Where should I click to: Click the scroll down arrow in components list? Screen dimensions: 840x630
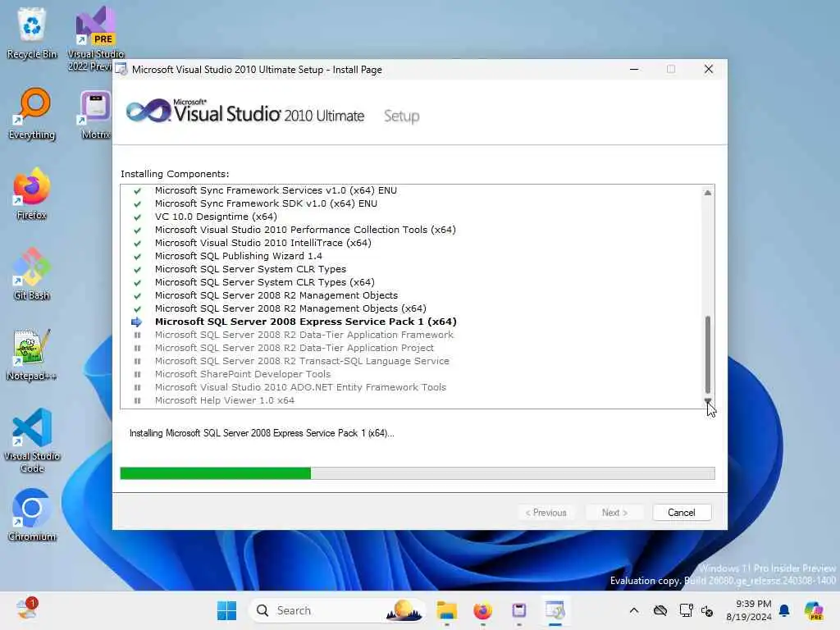pos(708,400)
